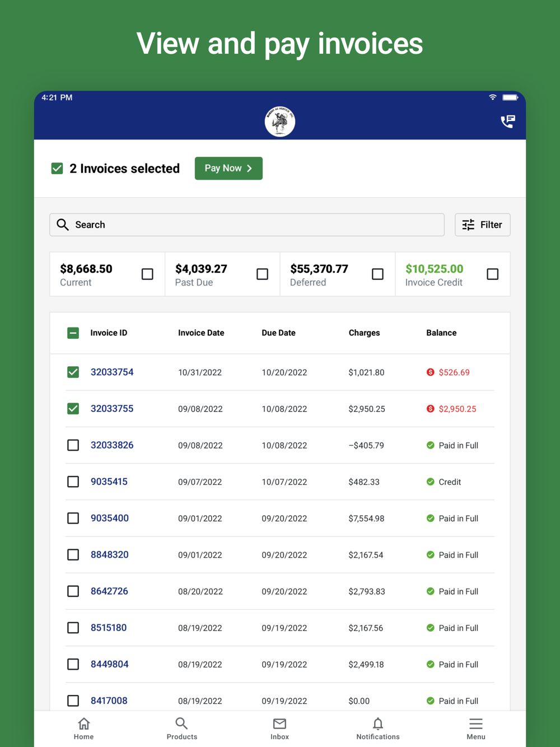Image resolution: width=560 pixels, height=747 pixels.
Task: Select invoice 8417008 checkbox
Action: coord(73,701)
